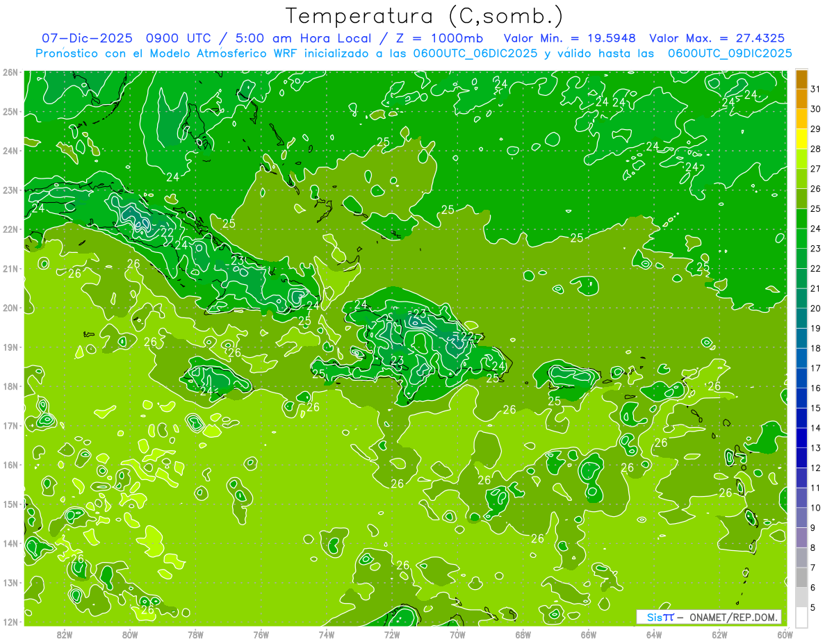Screen dimensions: 834x644
Task: Click the 15N latitude axis label
Action: (10, 504)
